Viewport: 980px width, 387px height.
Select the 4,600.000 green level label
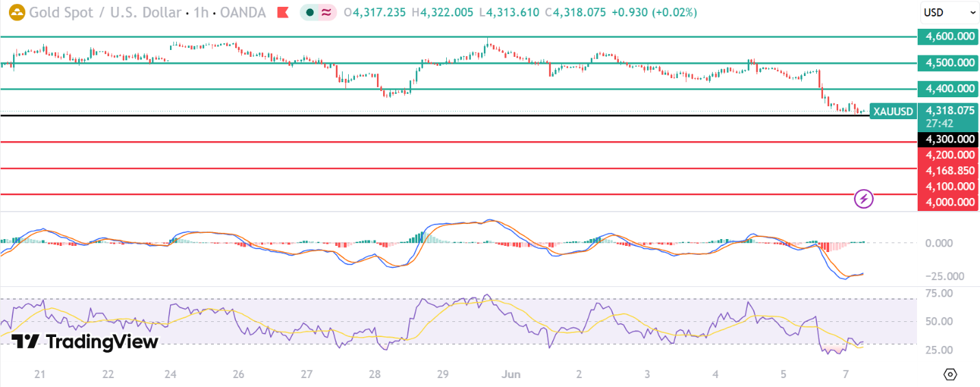948,36
